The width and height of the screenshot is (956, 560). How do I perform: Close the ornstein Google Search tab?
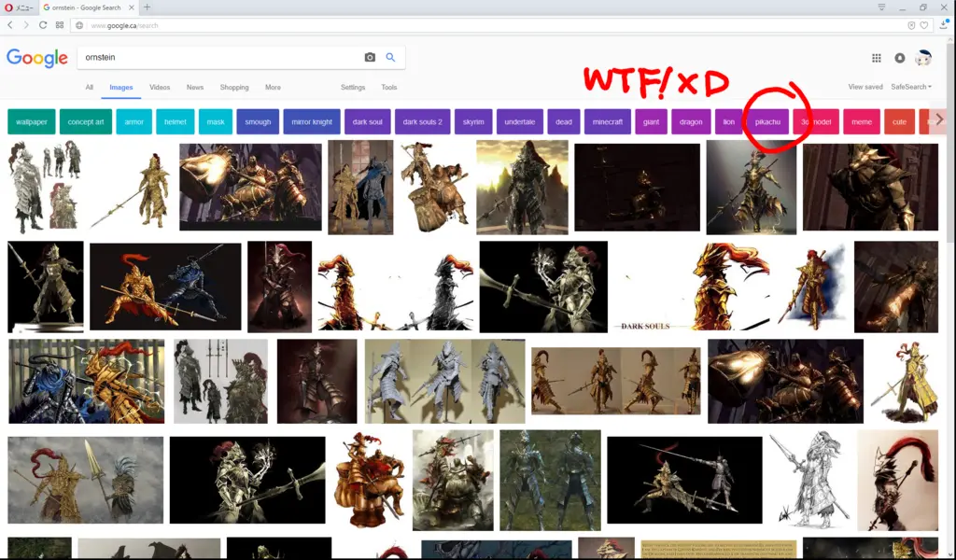pos(132,7)
